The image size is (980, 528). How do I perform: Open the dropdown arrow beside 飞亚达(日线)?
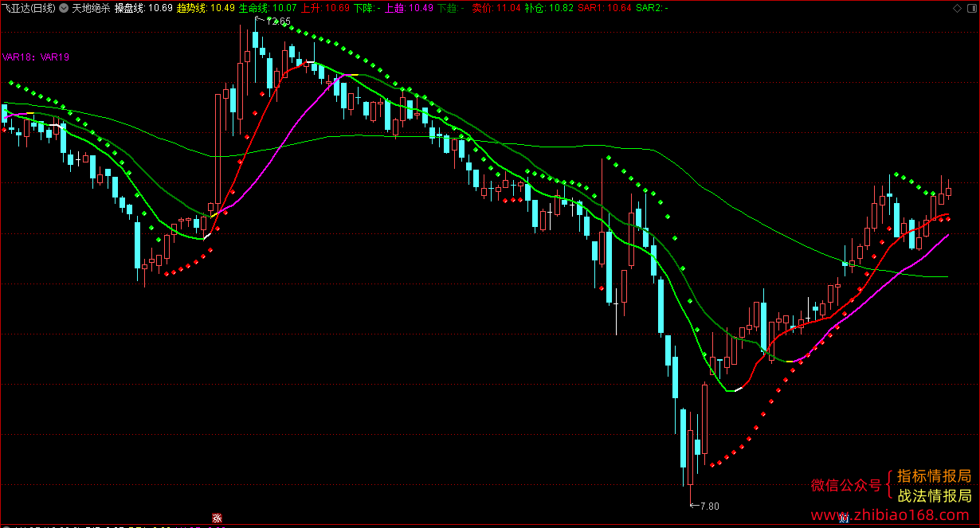pos(65,8)
